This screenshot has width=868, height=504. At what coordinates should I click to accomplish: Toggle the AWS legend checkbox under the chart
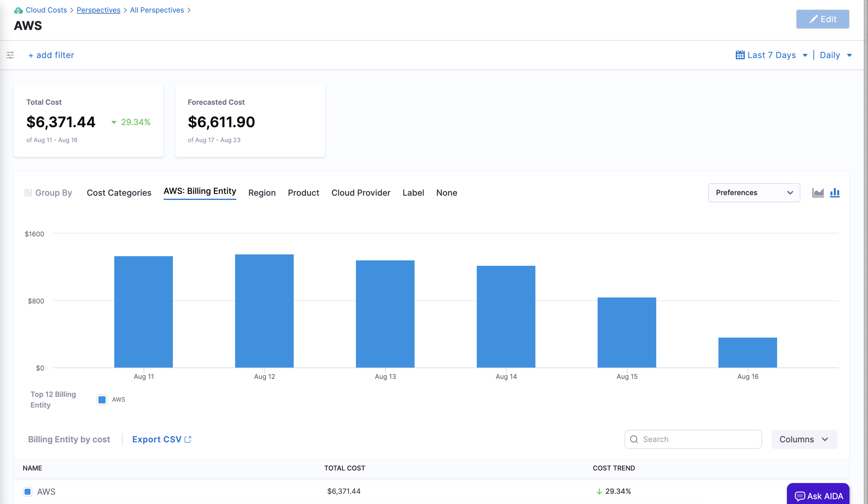pyautogui.click(x=102, y=400)
